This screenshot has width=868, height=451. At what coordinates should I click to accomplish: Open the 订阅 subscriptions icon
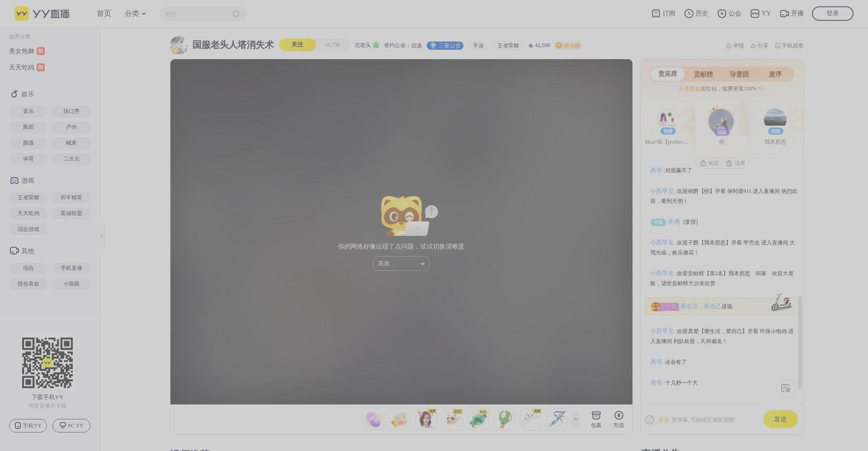coord(663,14)
